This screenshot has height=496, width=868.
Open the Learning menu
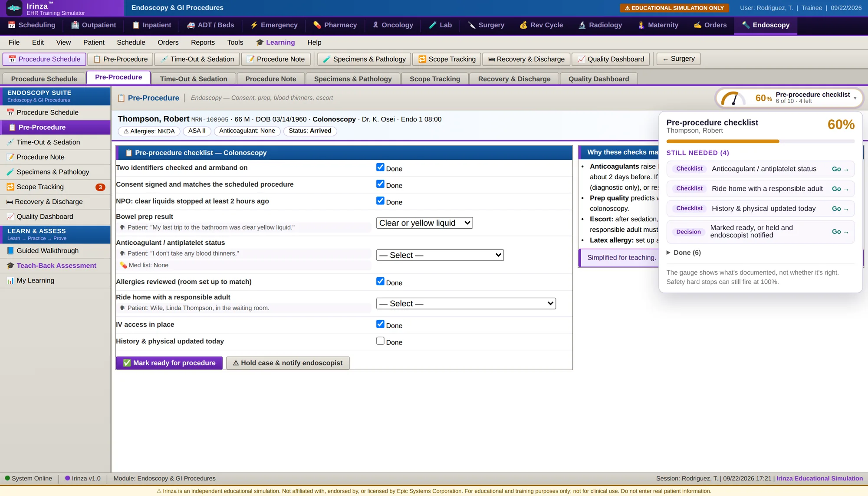[x=275, y=43]
